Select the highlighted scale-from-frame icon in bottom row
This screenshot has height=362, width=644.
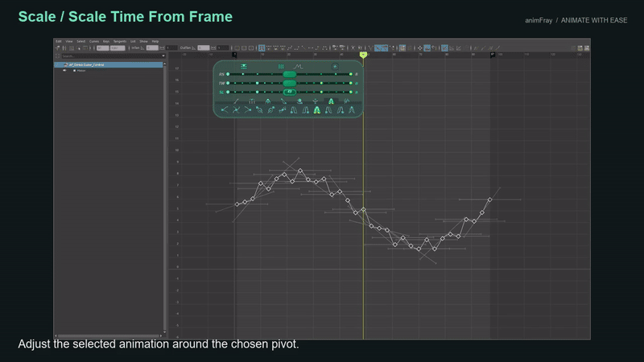tap(316, 110)
